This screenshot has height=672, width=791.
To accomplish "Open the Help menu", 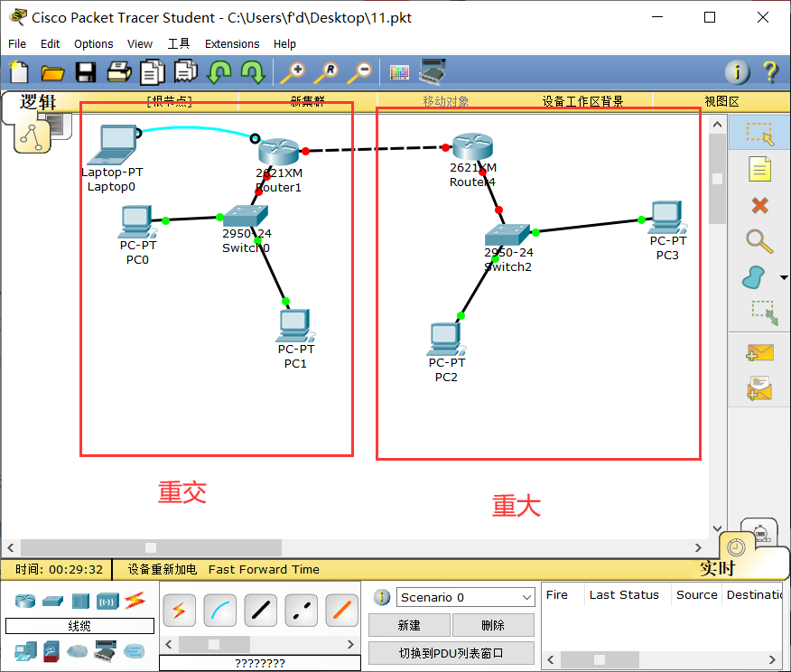I will [x=284, y=44].
